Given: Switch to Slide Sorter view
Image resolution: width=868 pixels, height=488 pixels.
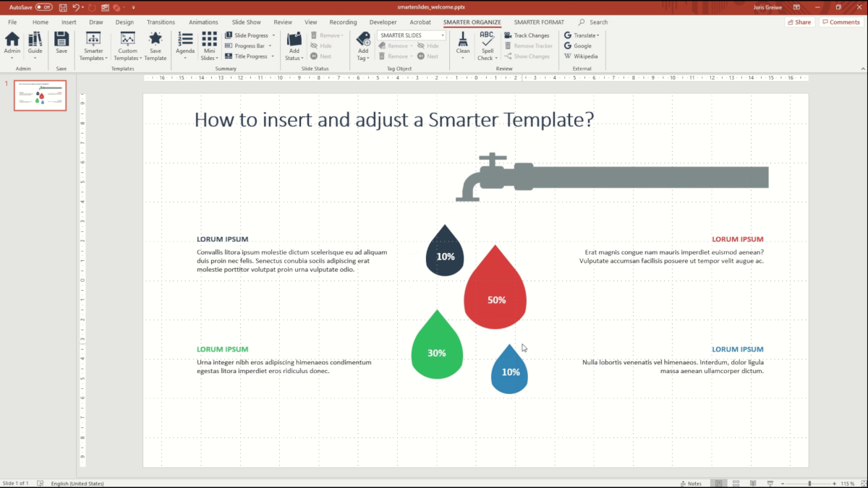Looking at the screenshot, I should (735, 483).
